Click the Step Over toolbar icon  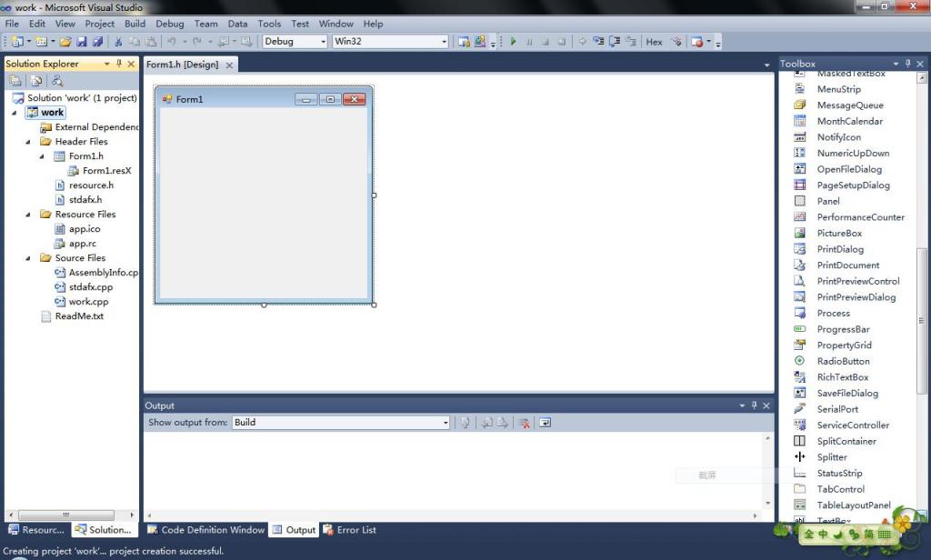615,42
